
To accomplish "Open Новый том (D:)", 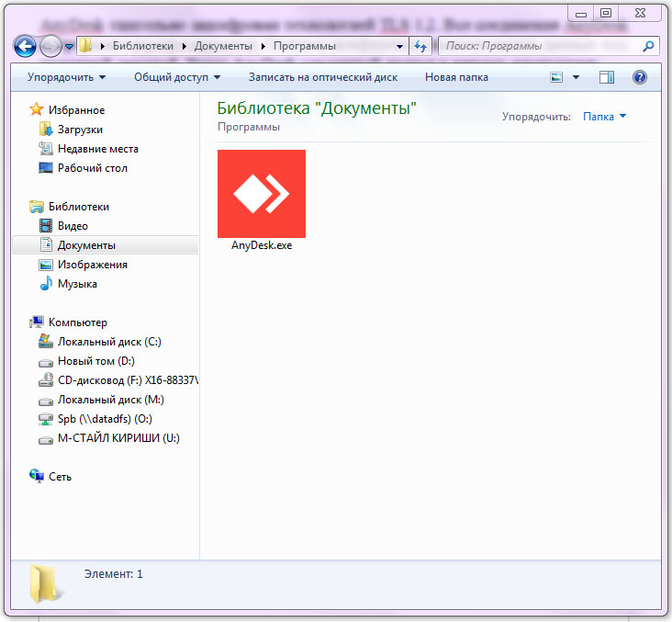I will tap(96, 361).
